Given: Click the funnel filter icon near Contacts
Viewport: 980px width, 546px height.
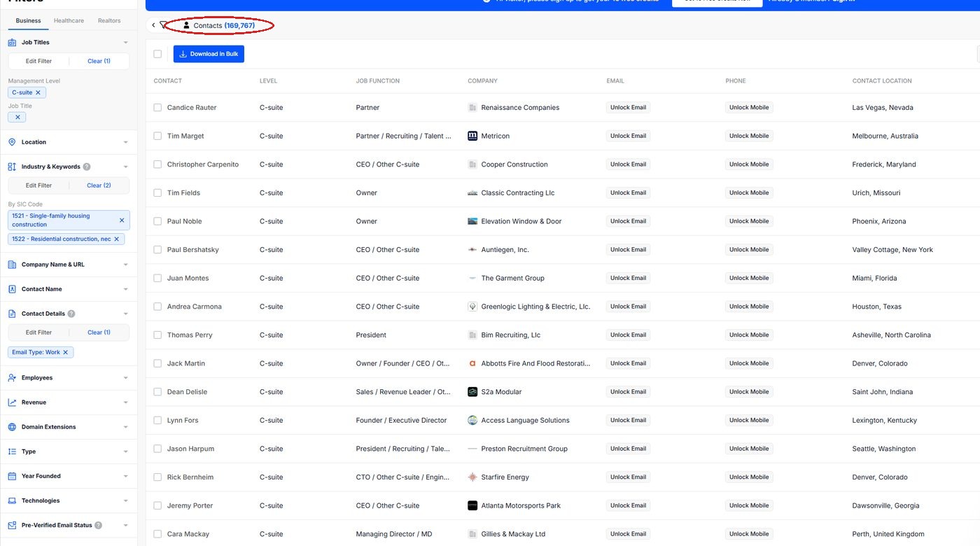Looking at the screenshot, I should [163, 25].
